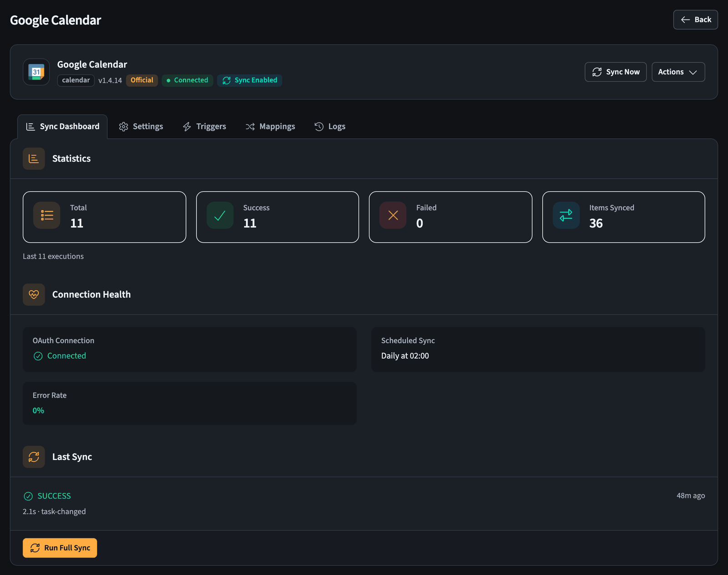728x575 pixels.
Task: Click the Daily at 02:00 schedule text
Action: [405, 356]
